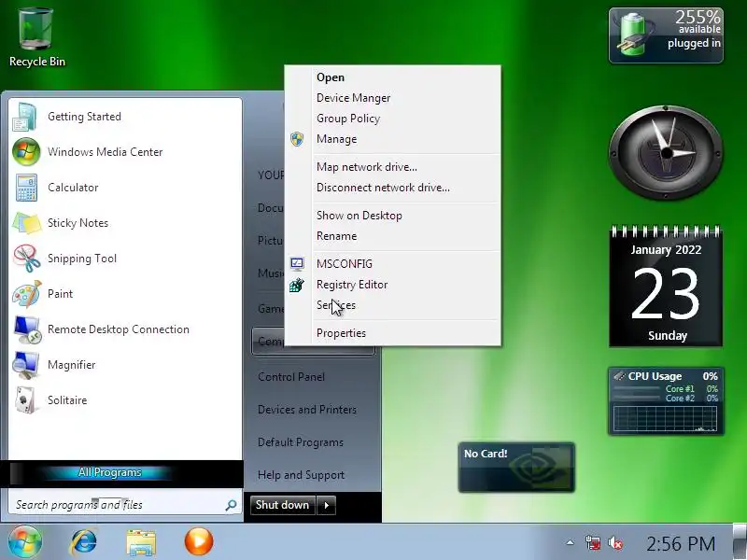Click the Registry Editor cube icon
Image resolution: width=747 pixels, height=560 pixels.
tap(297, 285)
